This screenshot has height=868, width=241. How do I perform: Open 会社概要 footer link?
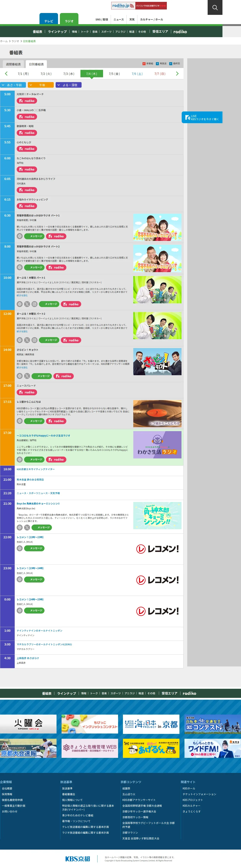[x=7, y=788]
